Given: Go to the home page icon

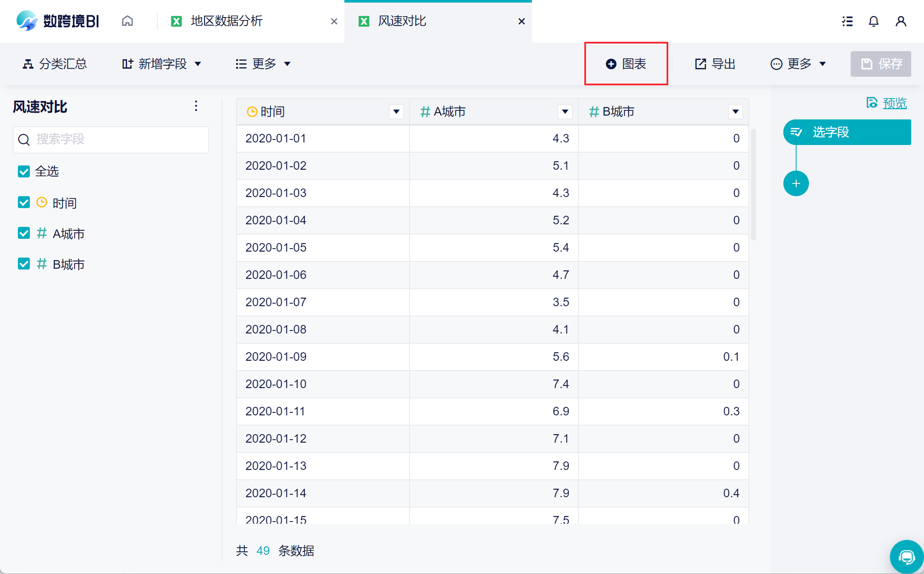Looking at the screenshot, I should [x=127, y=21].
